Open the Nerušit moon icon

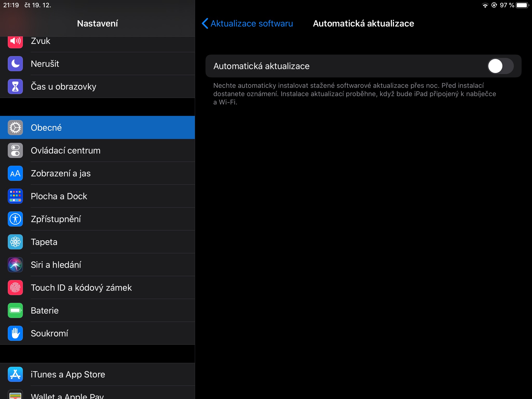[x=15, y=64]
